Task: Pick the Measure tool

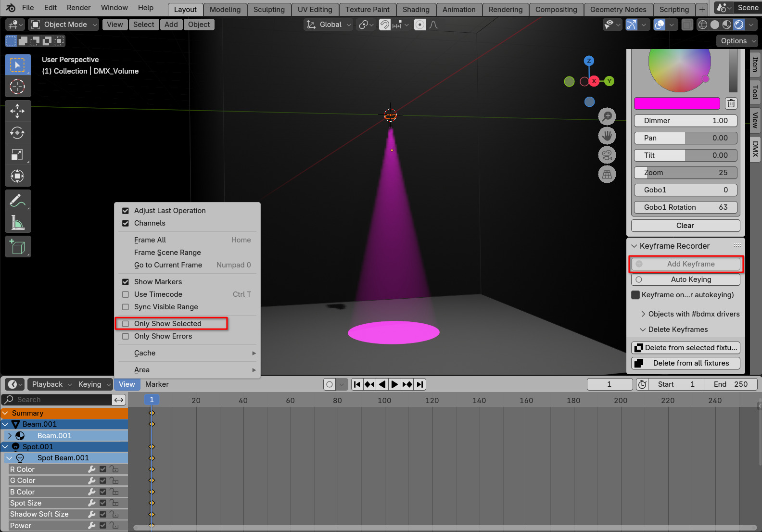Action: [x=18, y=222]
